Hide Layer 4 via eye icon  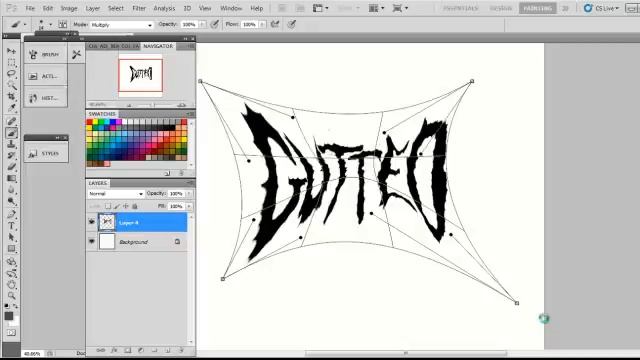pyautogui.click(x=92, y=222)
